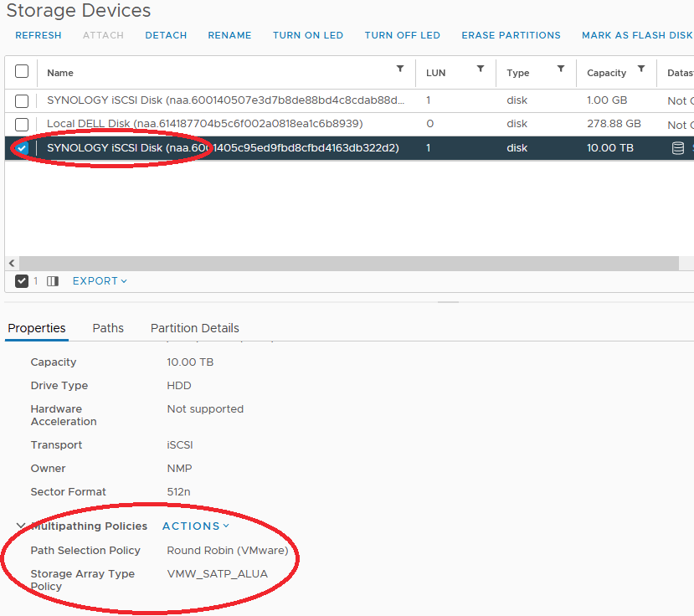Select the Local DELL Disk row checkbox

click(22, 124)
